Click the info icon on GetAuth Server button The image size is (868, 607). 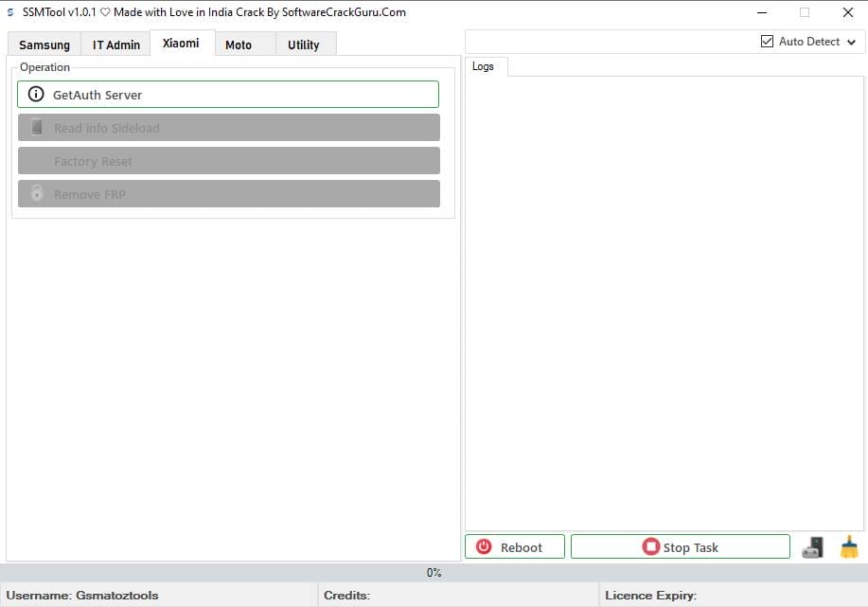point(36,94)
